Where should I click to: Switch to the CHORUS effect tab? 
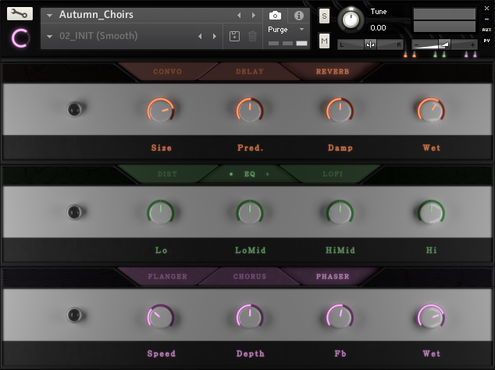[250, 276]
